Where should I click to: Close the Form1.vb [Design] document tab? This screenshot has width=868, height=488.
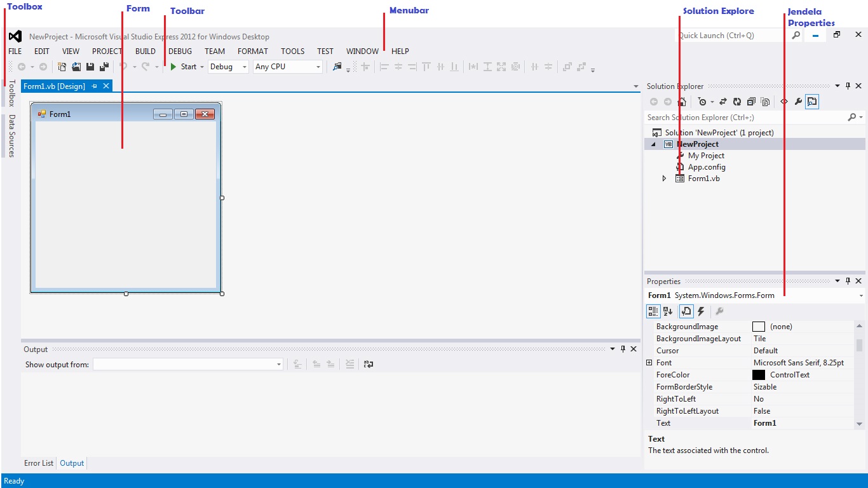tap(106, 86)
